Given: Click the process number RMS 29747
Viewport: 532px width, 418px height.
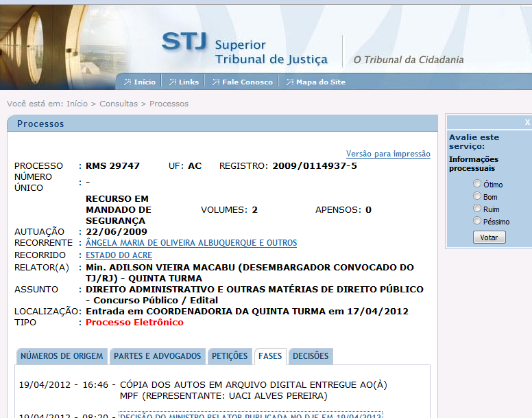Looking at the screenshot, I should (112, 165).
